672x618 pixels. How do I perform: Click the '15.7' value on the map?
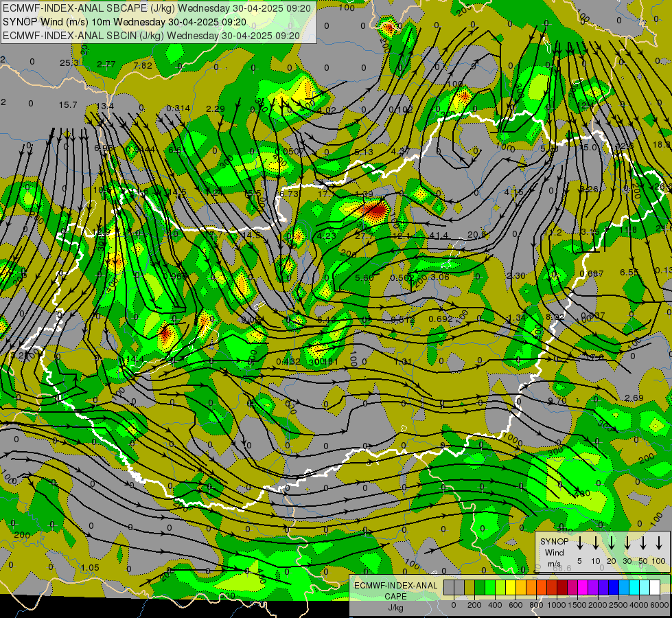coord(68,104)
